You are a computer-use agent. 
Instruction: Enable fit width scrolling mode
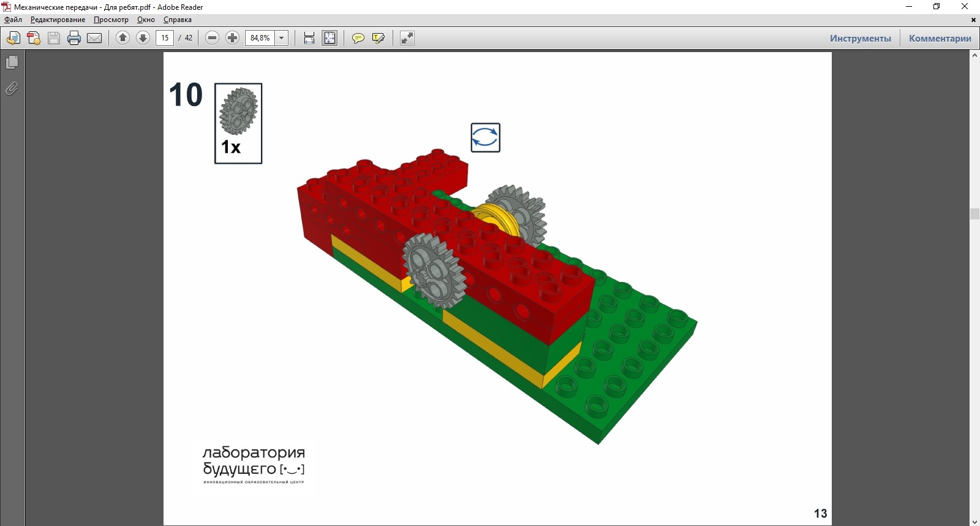point(309,38)
